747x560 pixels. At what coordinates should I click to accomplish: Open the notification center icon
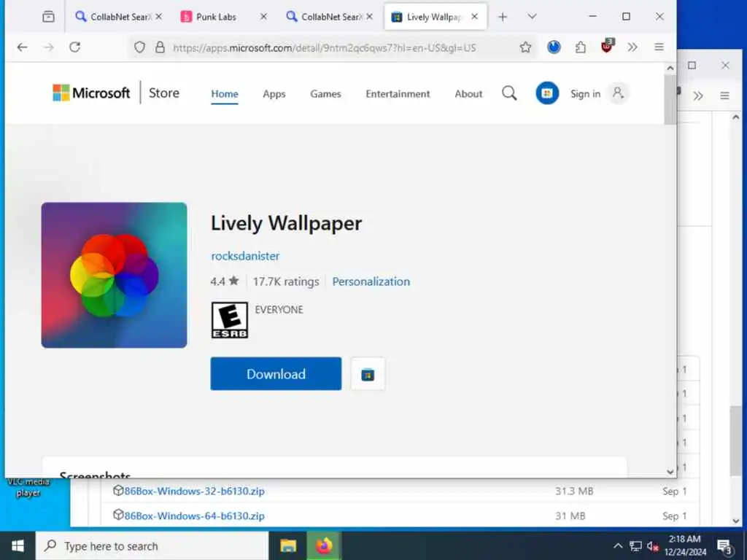click(x=724, y=546)
